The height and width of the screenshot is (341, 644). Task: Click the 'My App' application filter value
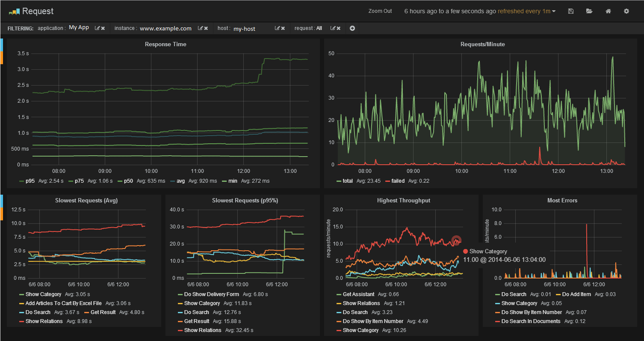pyautogui.click(x=79, y=27)
